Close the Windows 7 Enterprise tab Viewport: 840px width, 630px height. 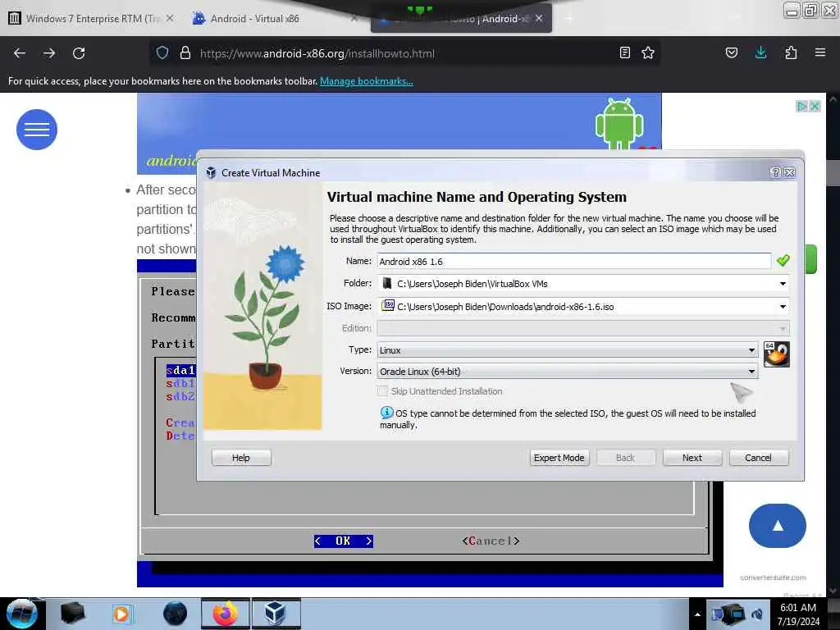(x=170, y=18)
